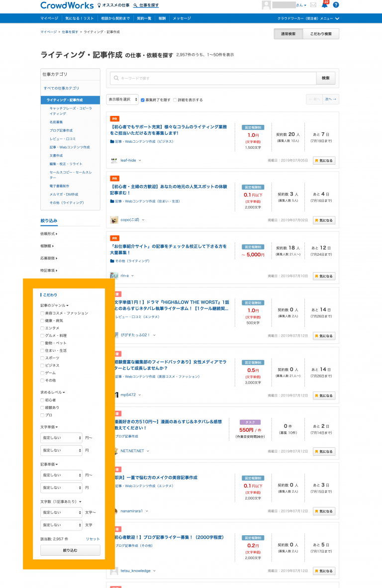This screenshot has height=588, width=382.
Task: Bookmark the leaf-hide job with 気になる
Action: click(324, 160)
